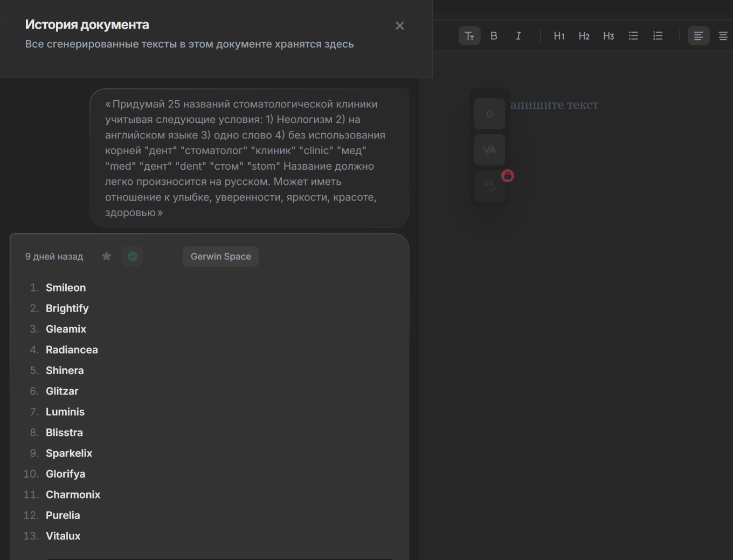The height and width of the screenshot is (560, 733).
Task: Open the V/A letter spacing tool
Action: click(x=489, y=150)
